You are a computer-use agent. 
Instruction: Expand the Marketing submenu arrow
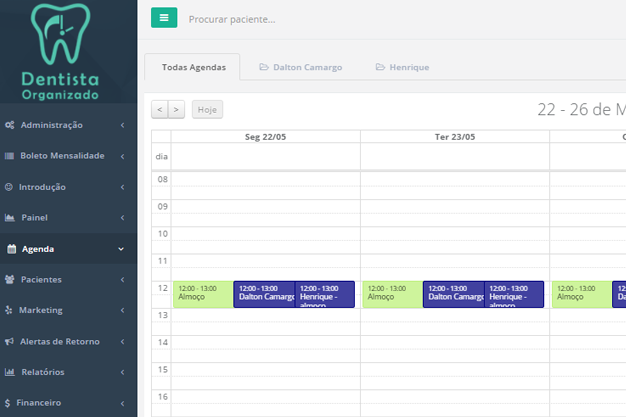pos(122,310)
